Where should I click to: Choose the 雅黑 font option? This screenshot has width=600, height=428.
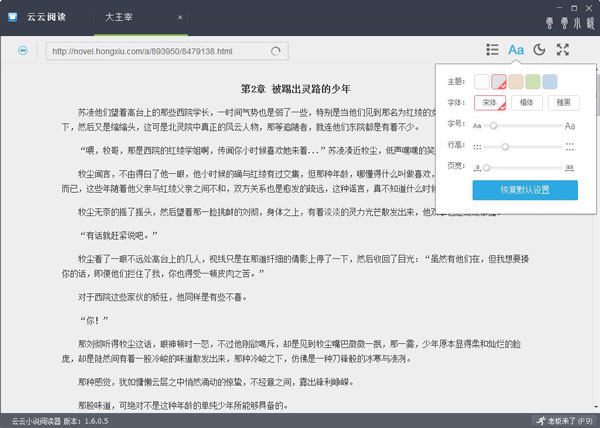[x=564, y=103]
